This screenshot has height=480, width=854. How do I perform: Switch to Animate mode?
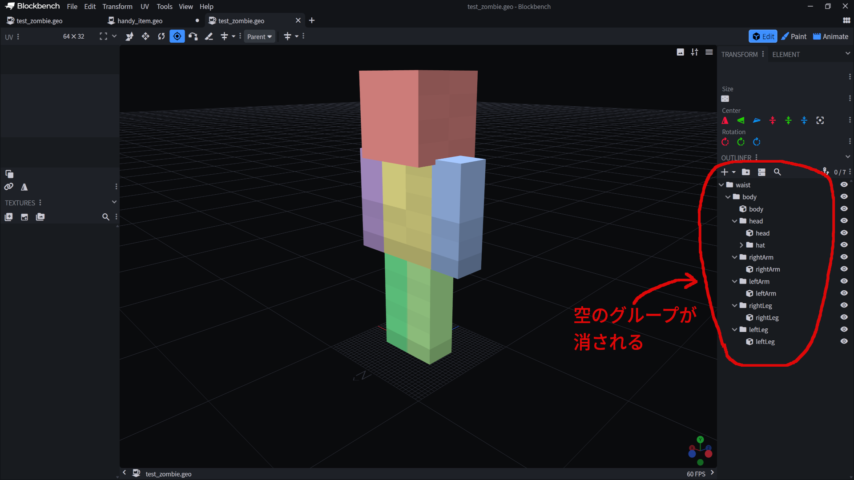click(831, 37)
